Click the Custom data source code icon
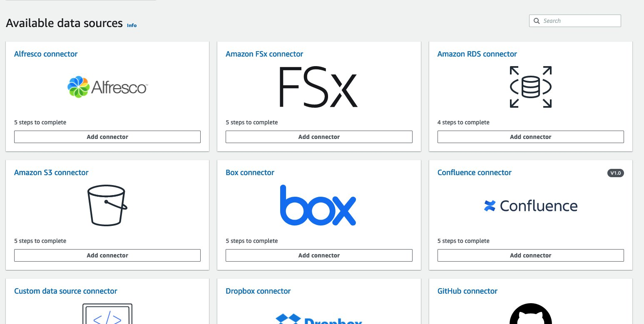 107,314
